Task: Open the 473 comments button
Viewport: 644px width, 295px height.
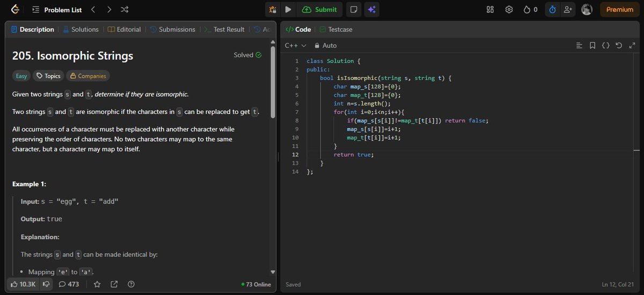Action: (x=69, y=284)
